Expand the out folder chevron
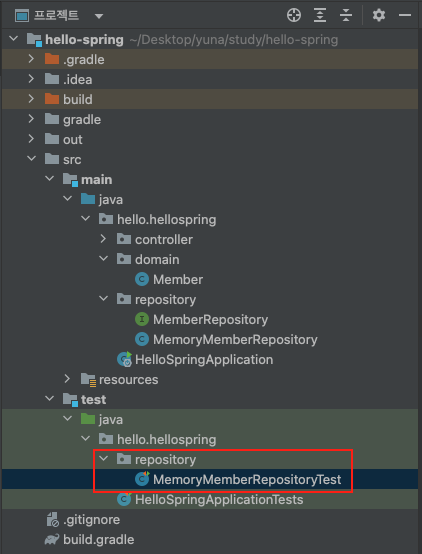The height and width of the screenshot is (554, 422). 31,138
